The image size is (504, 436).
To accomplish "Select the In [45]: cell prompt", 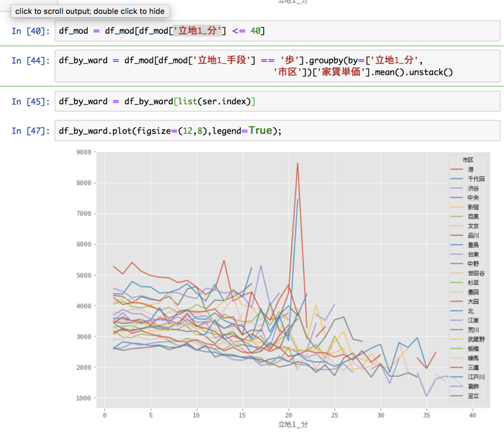I will tap(31, 101).
